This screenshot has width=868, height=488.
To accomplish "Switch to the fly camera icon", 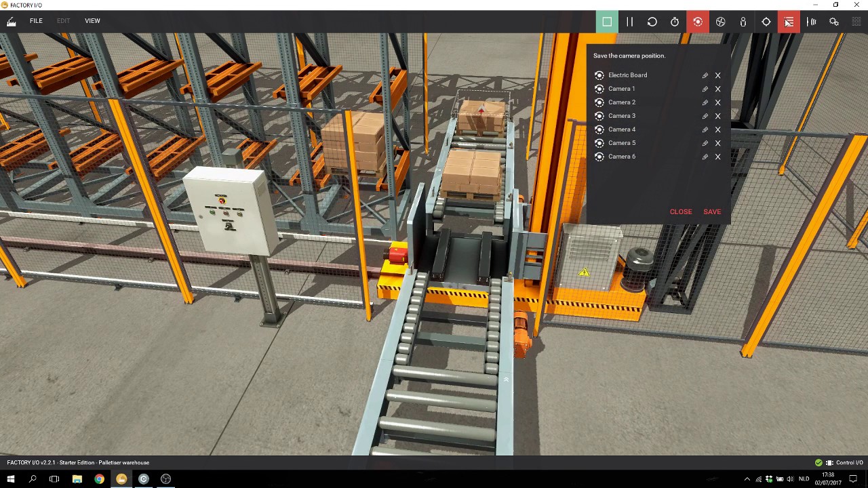I will 720,22.
